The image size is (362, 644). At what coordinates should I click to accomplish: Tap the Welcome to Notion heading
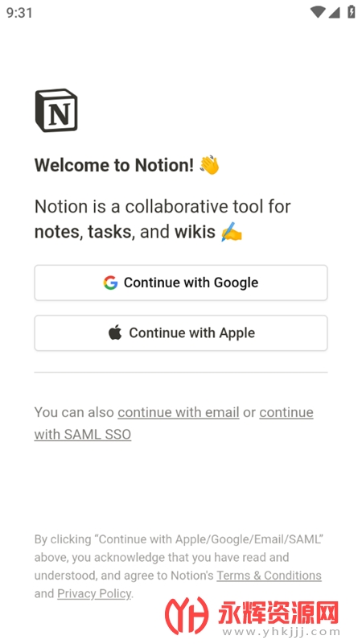(x=114, y=165)
